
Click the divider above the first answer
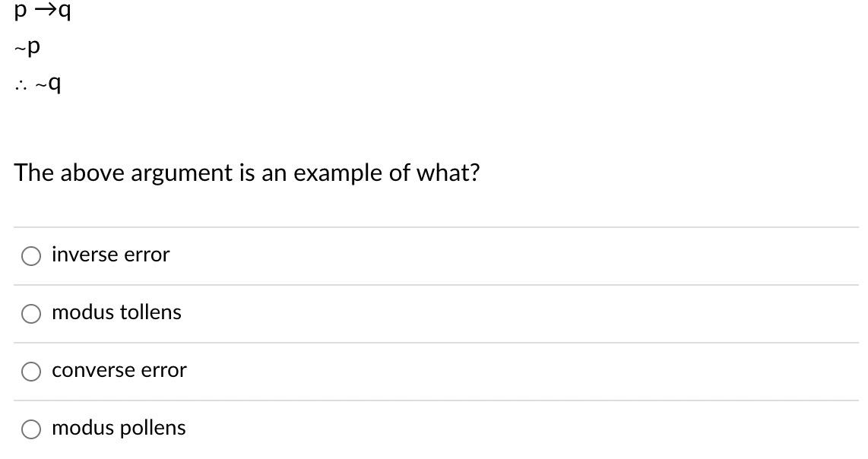[433, 226]
